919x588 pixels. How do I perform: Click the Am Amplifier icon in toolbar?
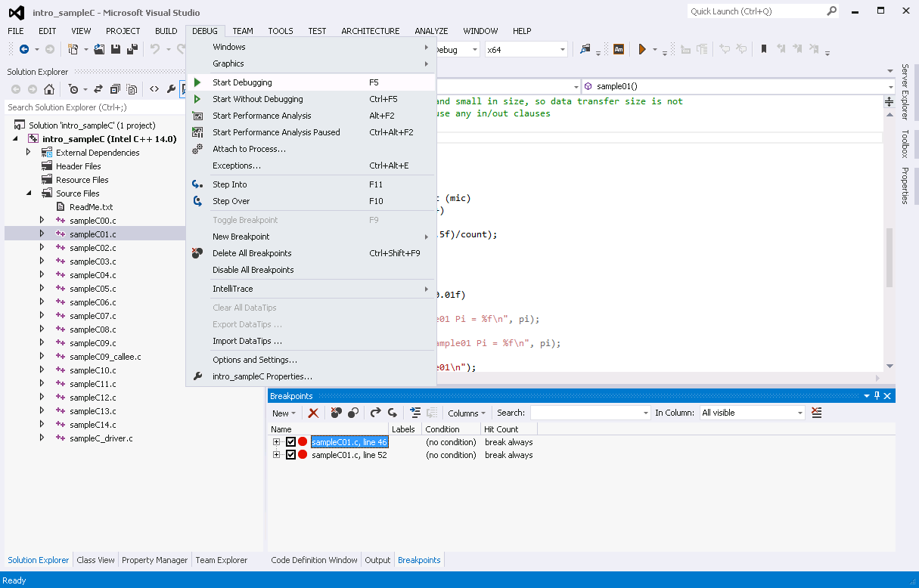click(619, 49)
